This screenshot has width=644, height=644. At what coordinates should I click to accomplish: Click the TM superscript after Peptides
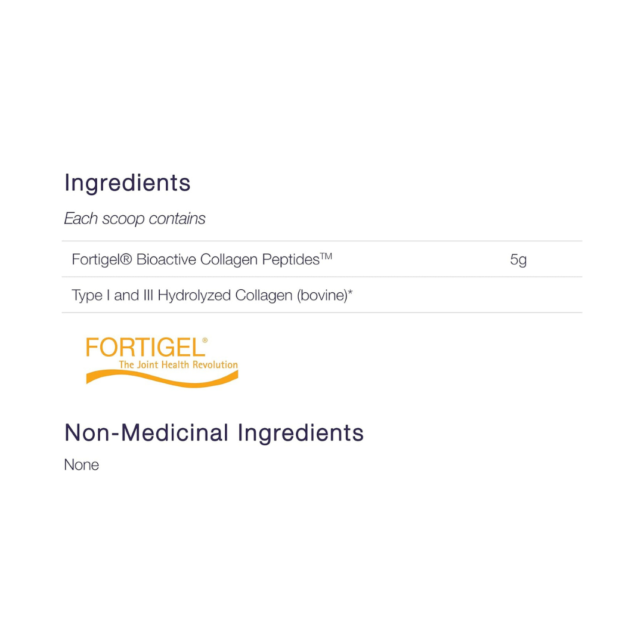coord(326,256)
